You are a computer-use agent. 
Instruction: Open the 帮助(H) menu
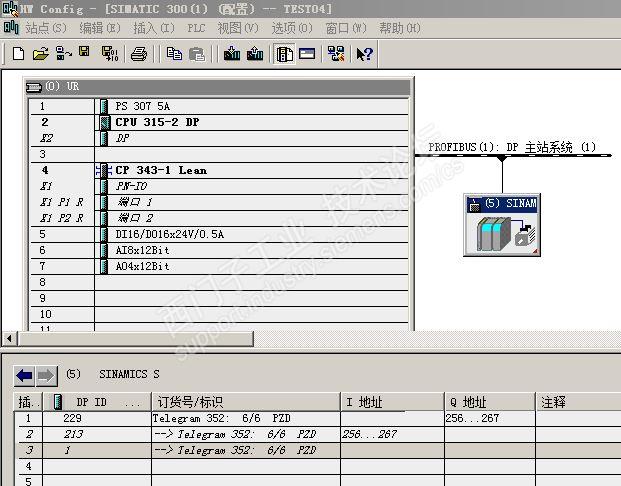pyautogui.click(x=400, y=28)
